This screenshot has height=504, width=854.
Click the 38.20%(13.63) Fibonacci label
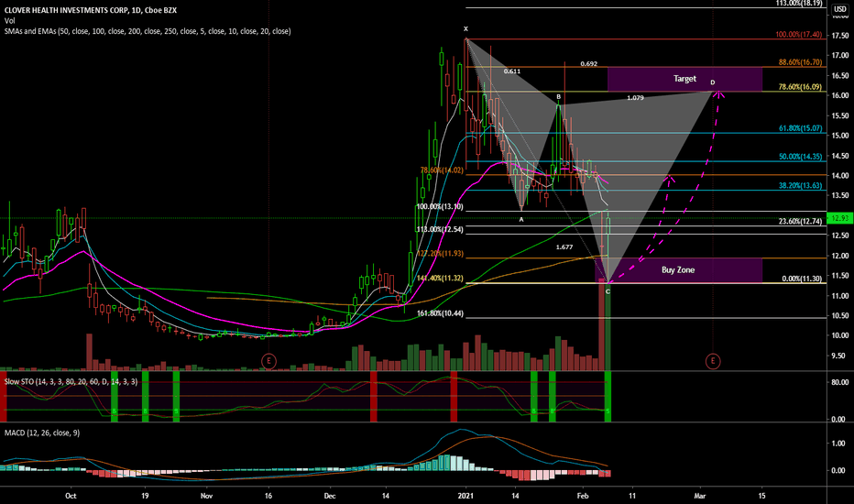[x=800, y=185]
